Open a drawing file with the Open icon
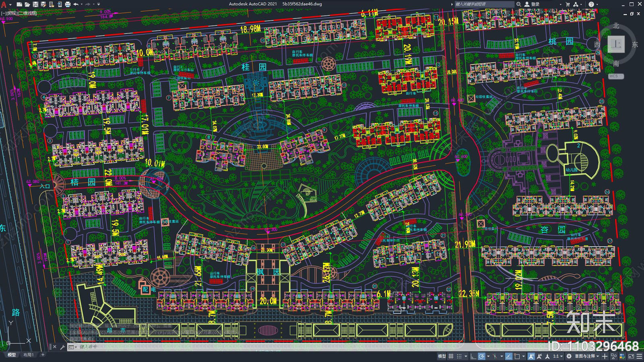 27,4
